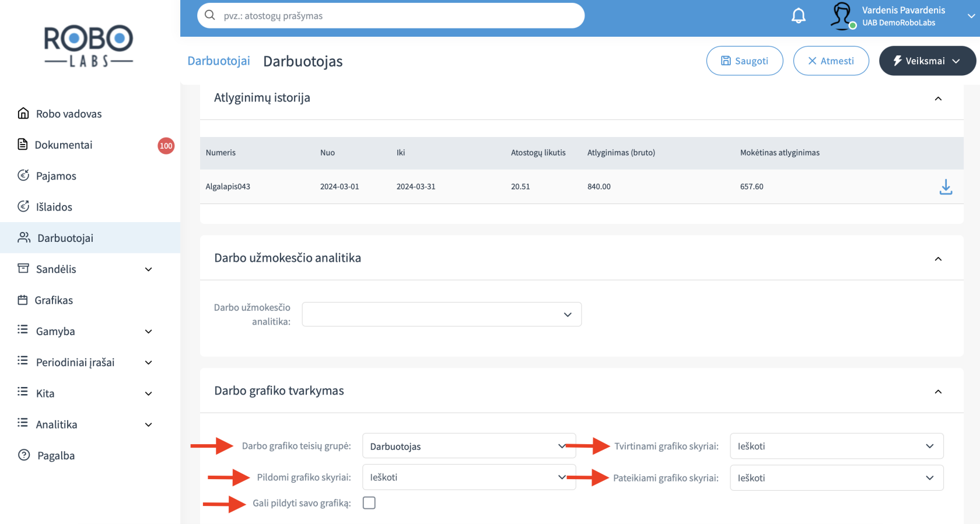
Task: Click the 657.60 salary value
Action: (751, 187)
